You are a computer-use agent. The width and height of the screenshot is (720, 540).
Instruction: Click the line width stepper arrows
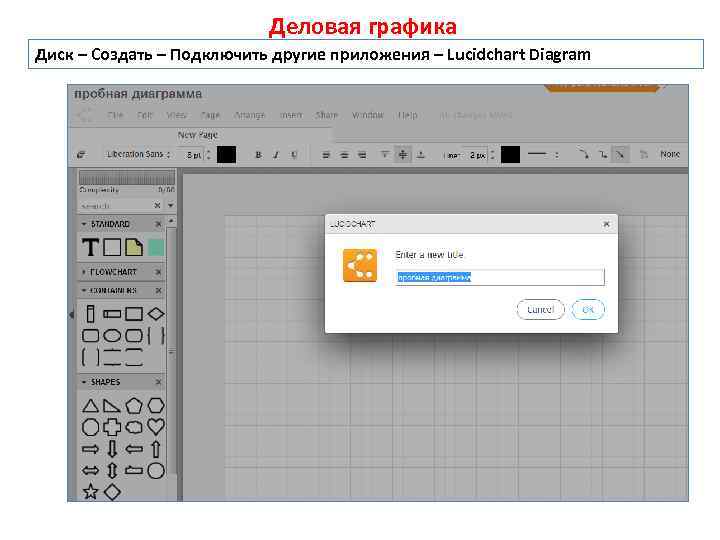point(492,155)
